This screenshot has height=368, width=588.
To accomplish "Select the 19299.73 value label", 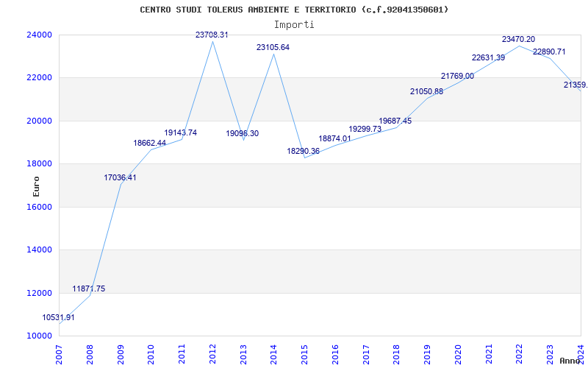I will click(x=365, y=129).
